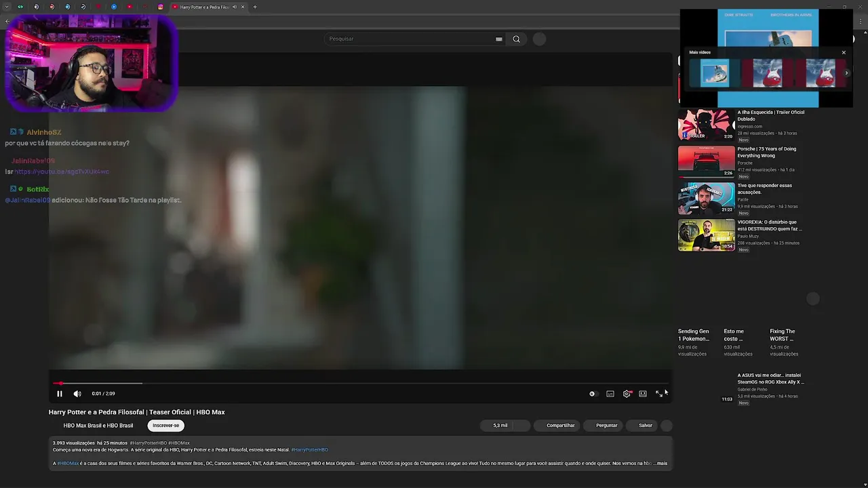Open A ASUS vai me odiar video
The width and height of the screenshot is (868, 488).
coord(771,378)
